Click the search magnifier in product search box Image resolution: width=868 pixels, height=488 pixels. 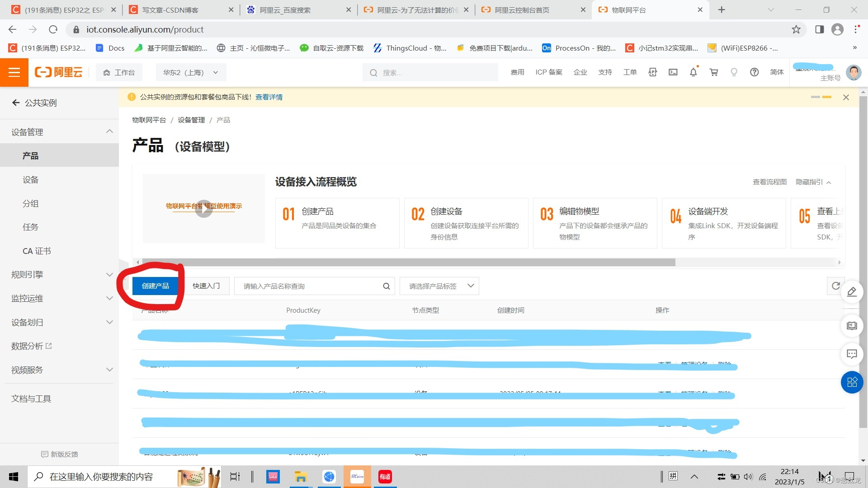tap(386, 286)
